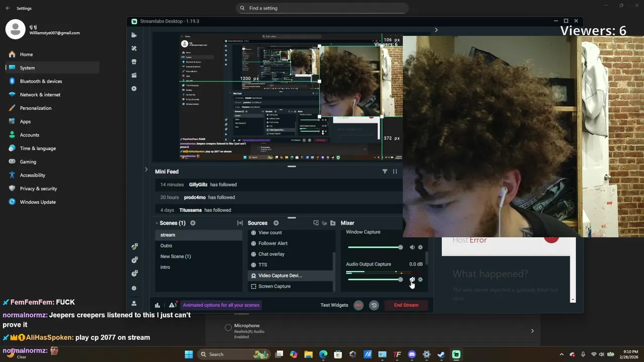Add a new scene with plus icon
The image size is (644, 362).
tap(193, 223)
